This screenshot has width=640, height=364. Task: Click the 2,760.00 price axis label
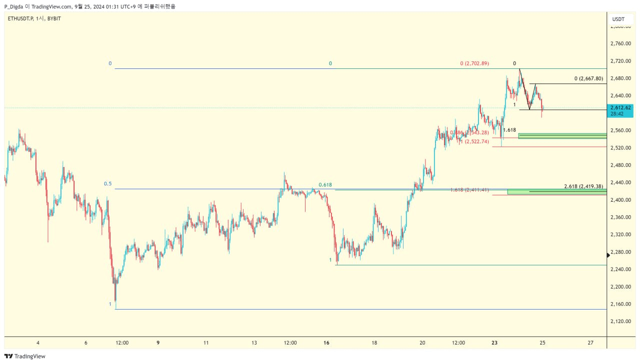[620, 43]
